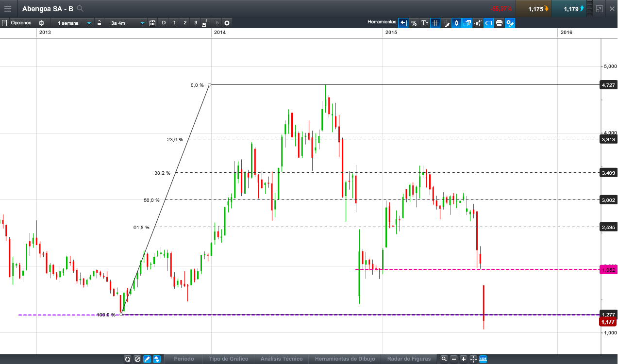The width and height of the screenshot is (618, 364).
Task: Click the red 1,177 current price label
Action: (609, 322)
